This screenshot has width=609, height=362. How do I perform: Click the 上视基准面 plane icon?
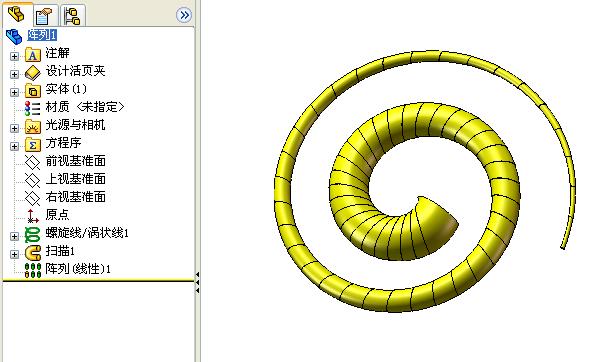point(33,180)
